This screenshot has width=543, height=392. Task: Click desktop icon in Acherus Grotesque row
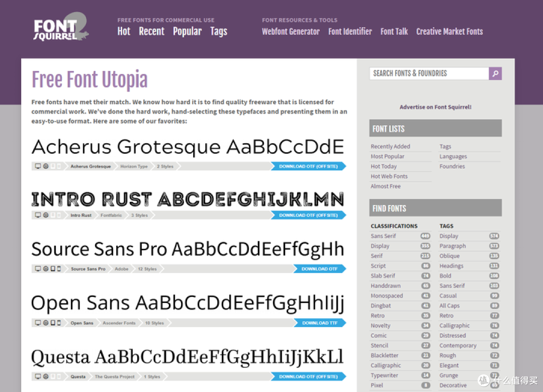tap(38, 166)
